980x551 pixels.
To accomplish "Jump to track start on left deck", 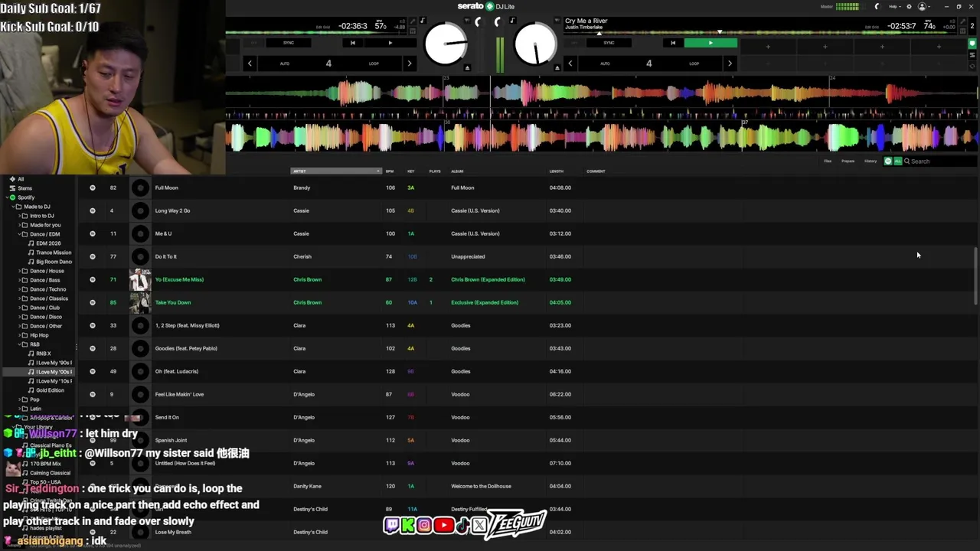I will click(352, 43).
